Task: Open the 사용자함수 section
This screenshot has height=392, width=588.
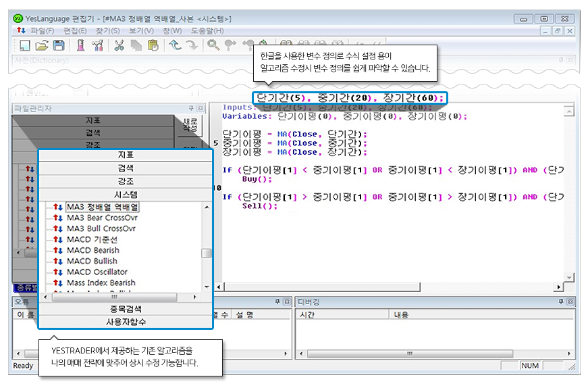Action: [x=126, y=322]
